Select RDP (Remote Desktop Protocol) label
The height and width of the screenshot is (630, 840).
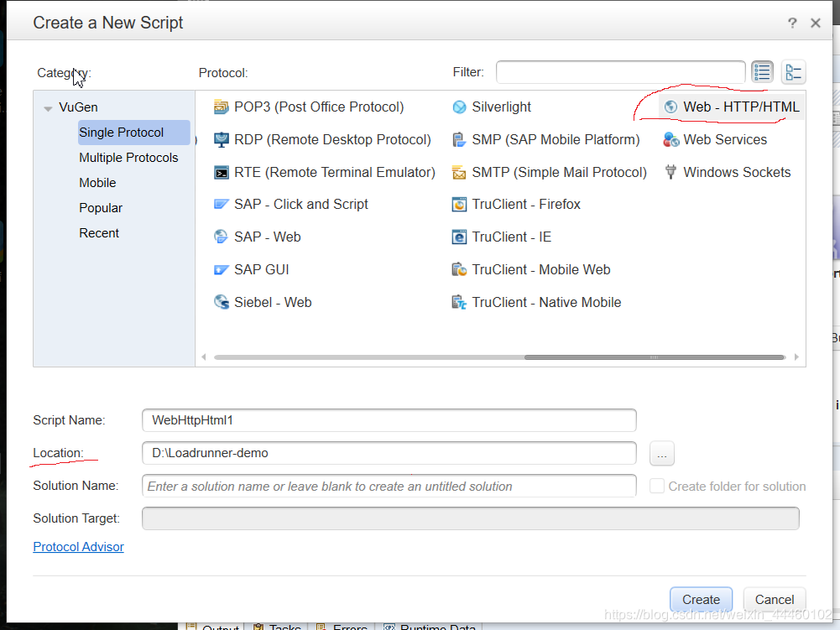332,140
